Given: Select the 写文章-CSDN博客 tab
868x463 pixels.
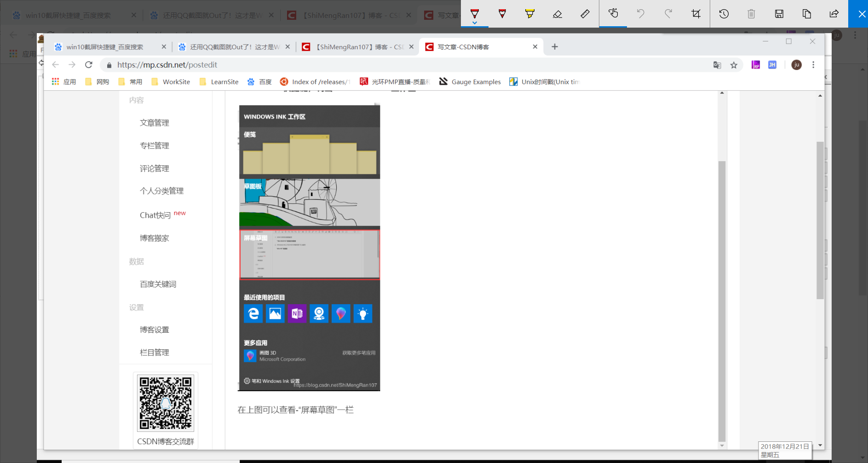Looking at the screenshot, I should [x=481, y=46].
